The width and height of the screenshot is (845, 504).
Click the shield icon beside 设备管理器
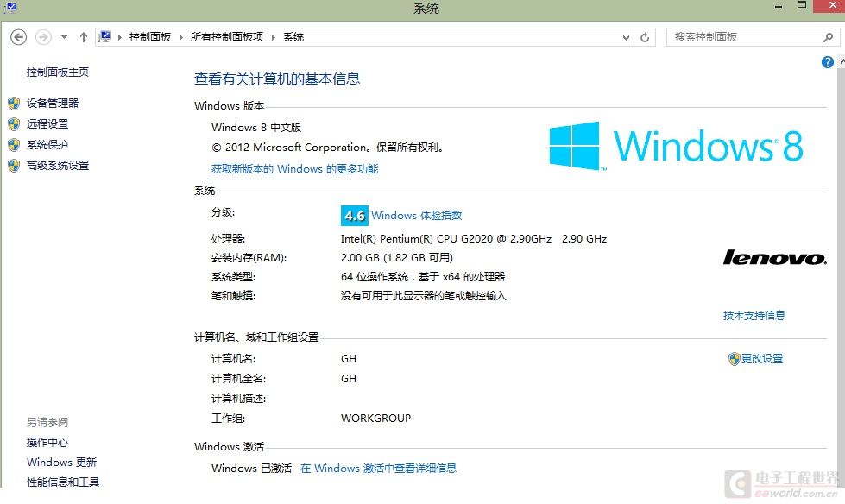(14, 104)
